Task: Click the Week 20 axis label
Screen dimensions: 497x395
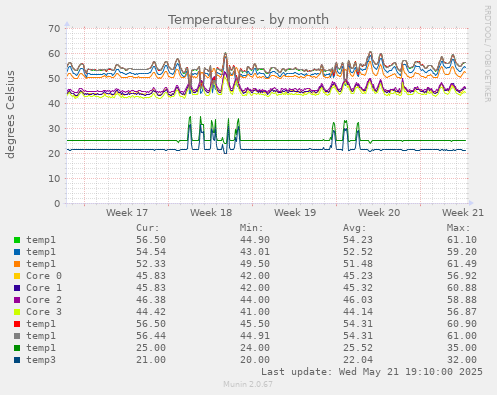Action: pyautogui.click(x=379, y=213)
